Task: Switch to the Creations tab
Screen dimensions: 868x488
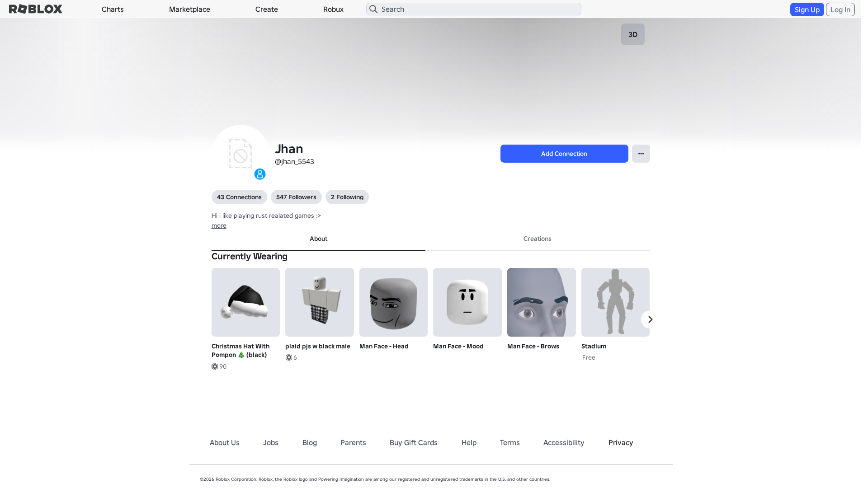Action: point(538,239)
